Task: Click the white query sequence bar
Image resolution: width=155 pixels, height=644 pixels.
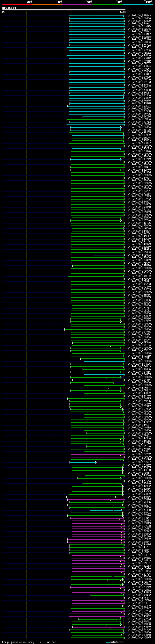Action: click(x=64, y=10)
